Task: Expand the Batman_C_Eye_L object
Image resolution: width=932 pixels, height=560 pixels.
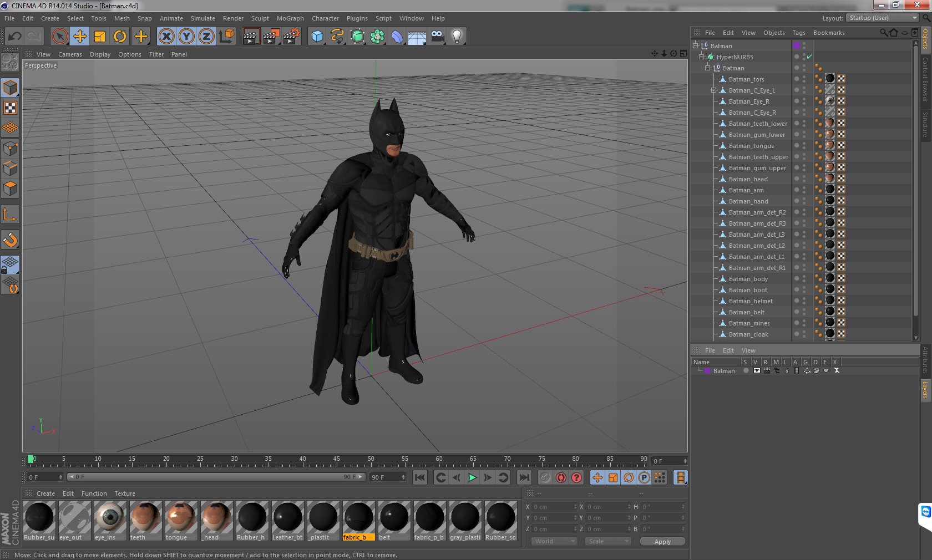Action: 714,90
